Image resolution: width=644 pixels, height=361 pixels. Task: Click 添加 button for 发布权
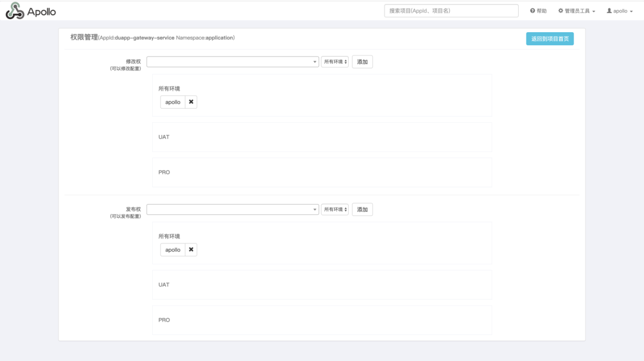[363, 209]
